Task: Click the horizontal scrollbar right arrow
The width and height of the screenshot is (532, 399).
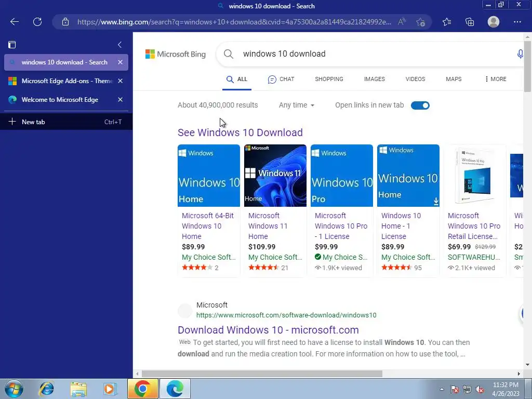Action: [518, 374]
